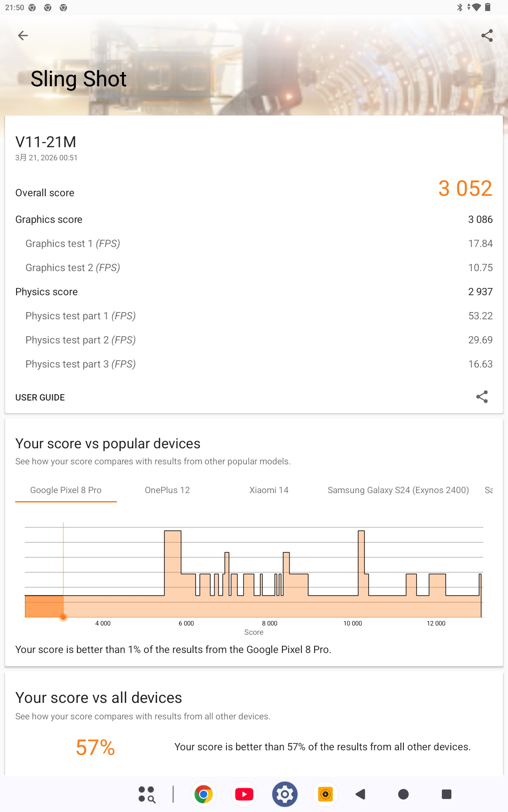
Task: Open the orange camera app icon
Action: coord(325,794)
